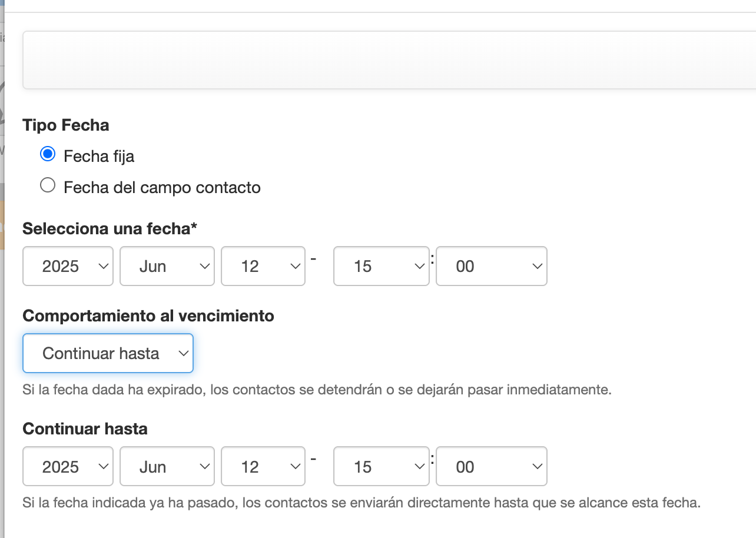Open hour dropdown in Continuar hasta section

(x=381, y=467)
